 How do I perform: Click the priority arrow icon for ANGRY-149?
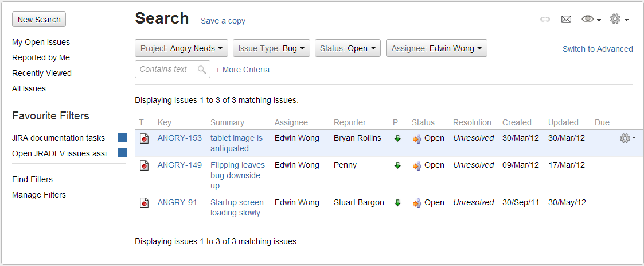click(397, 165)
